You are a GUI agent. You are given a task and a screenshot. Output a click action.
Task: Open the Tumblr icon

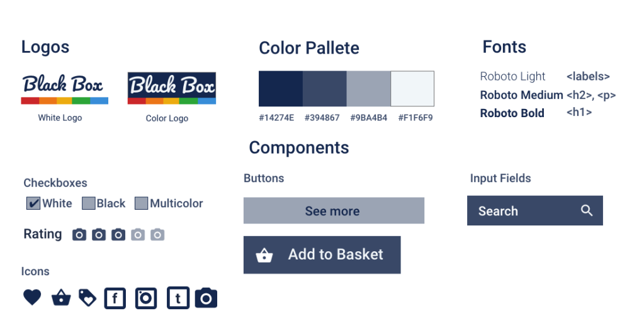(x=178, y=298)
